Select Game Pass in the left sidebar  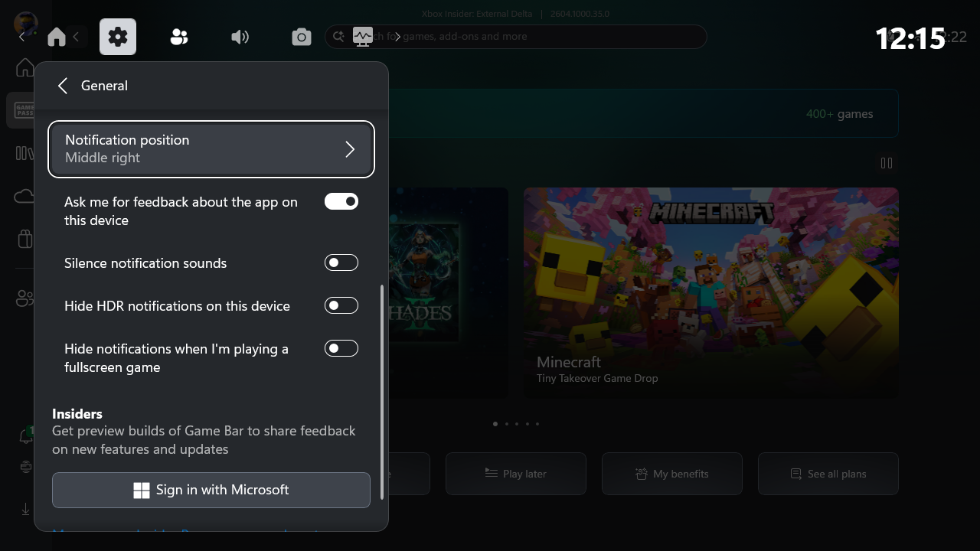point(24,109)
